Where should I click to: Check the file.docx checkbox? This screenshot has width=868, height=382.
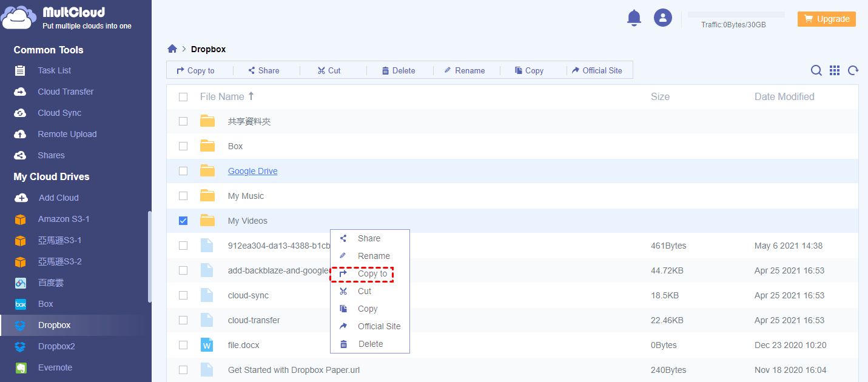pos(183,345)
